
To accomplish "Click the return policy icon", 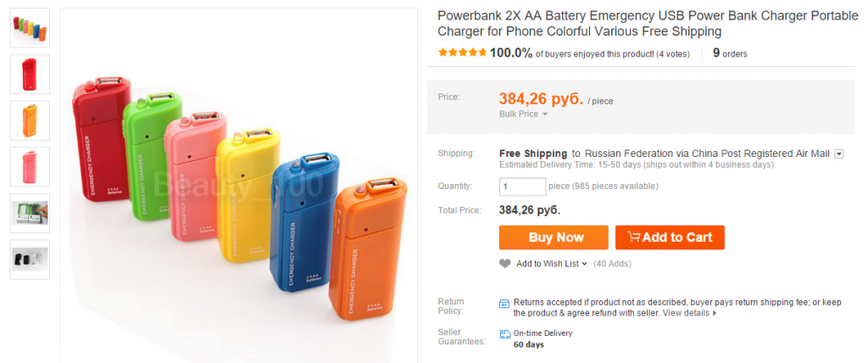I will (505, 303).
